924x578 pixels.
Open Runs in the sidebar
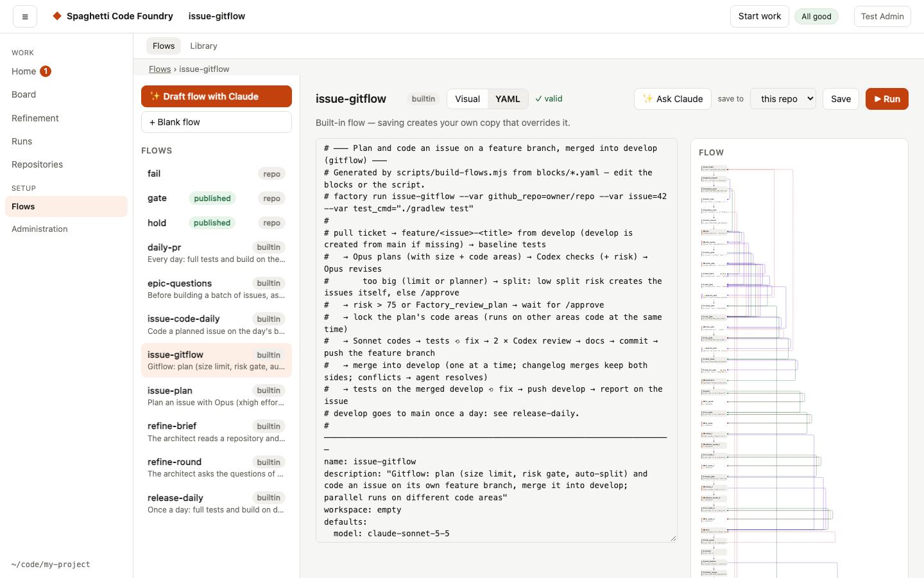tap(66, 141)
